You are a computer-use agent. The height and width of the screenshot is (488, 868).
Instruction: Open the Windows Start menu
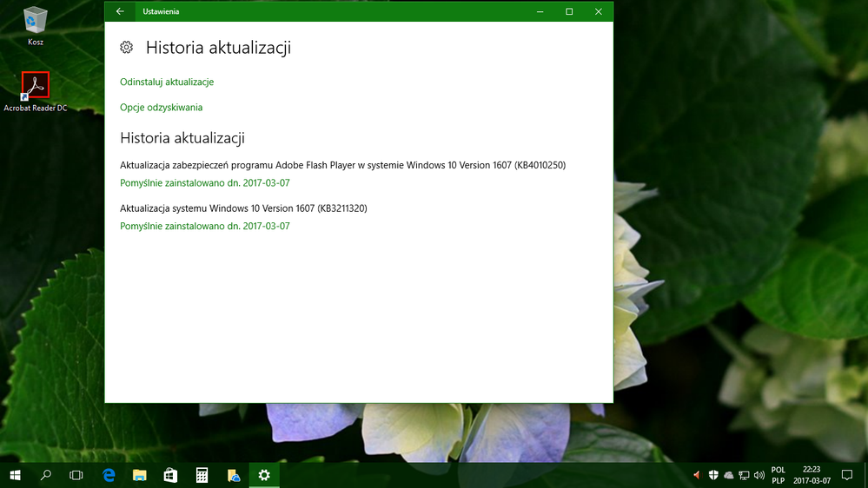[x=16, y=475]
